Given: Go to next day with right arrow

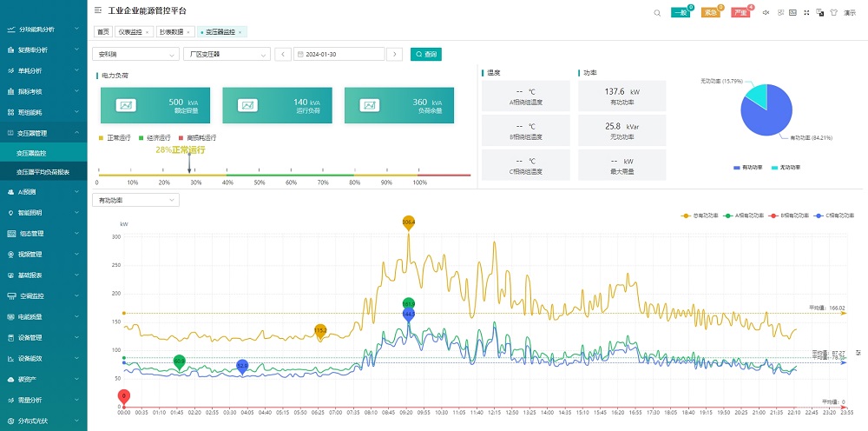Looking at the screenshot, I should coord(395,54).
